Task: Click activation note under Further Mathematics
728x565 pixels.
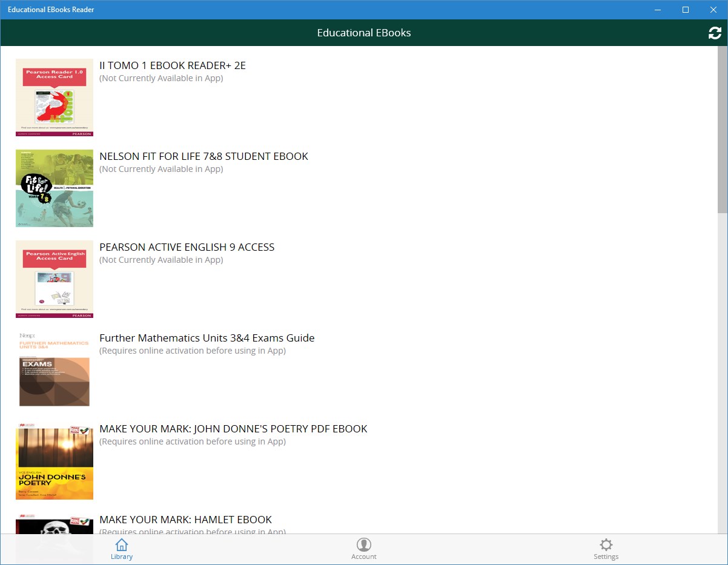Action: [193, 351]
